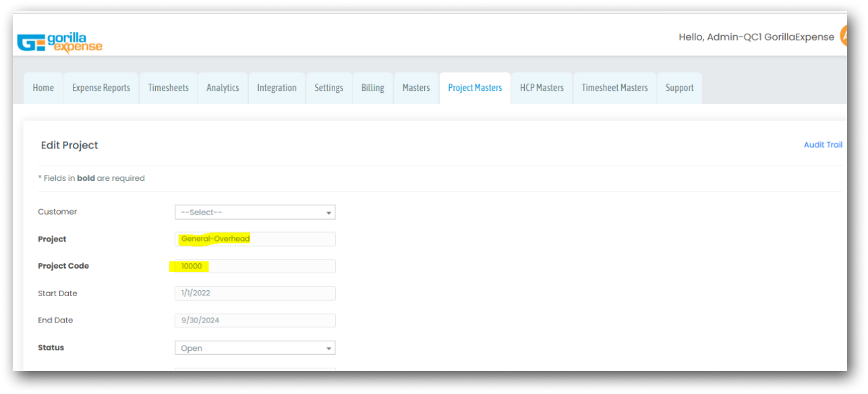868x394 pixels.
Task: Open the HCP Masters tab
Action: tap(542, 88)
